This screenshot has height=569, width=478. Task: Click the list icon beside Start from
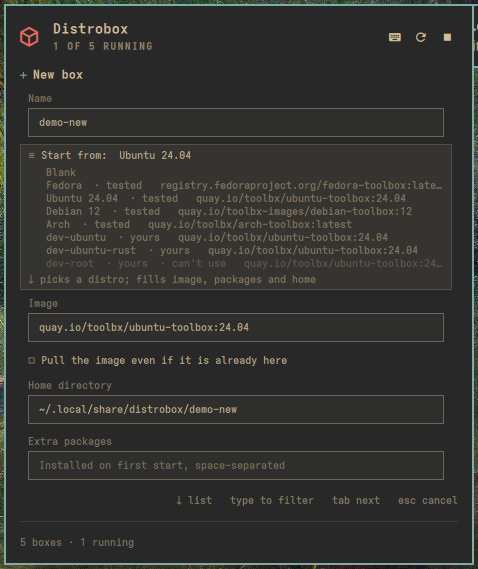point(32,155)
